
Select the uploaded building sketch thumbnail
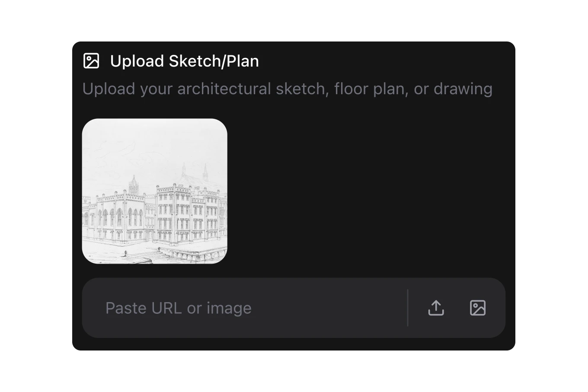[154, 191]
